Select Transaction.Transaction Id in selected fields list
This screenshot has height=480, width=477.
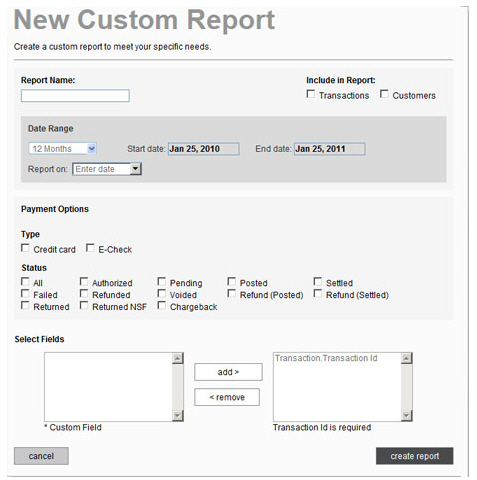click(326, 358)
